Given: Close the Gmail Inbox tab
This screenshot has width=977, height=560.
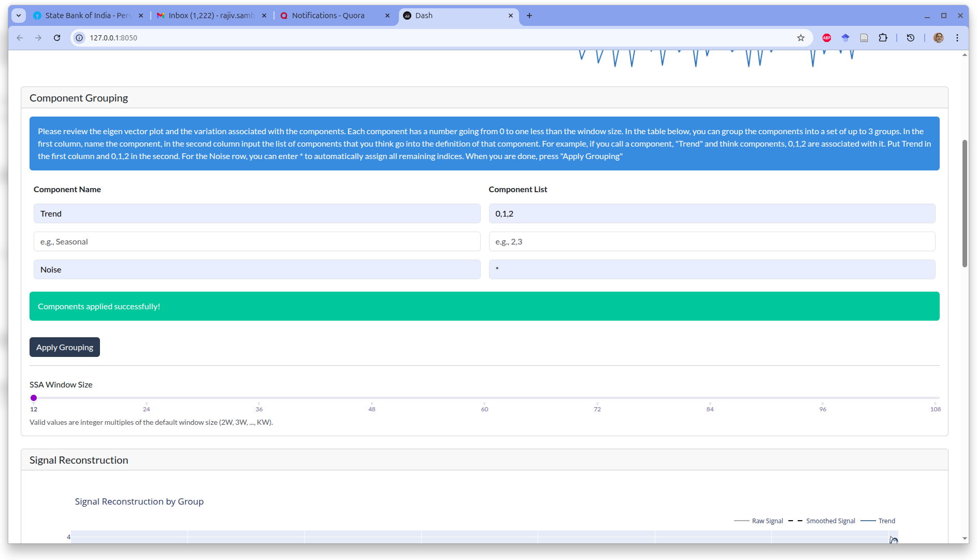Looking at the screenshot, I should (264, 16).
